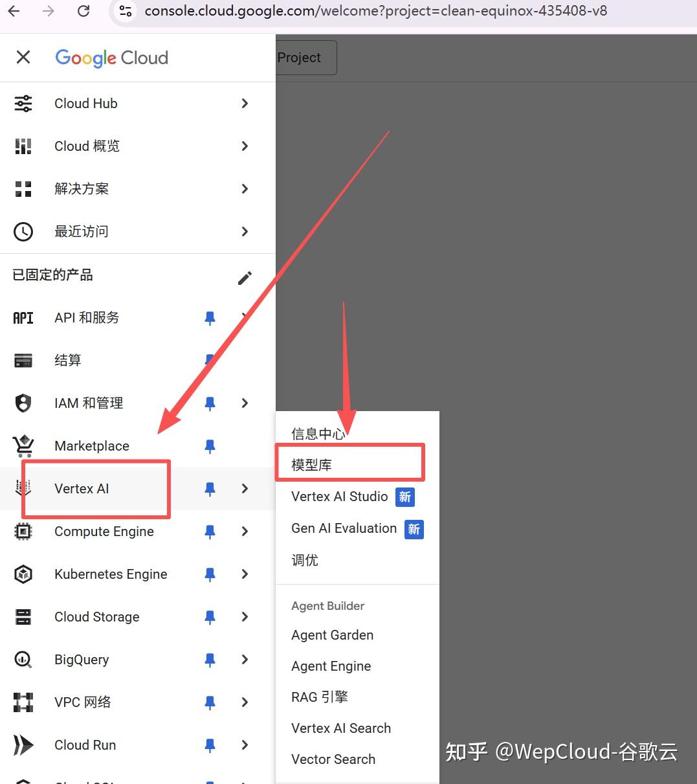Click the 结算 billing card icon
Viewport: 697px width, 784px height.
pos(23,361)
